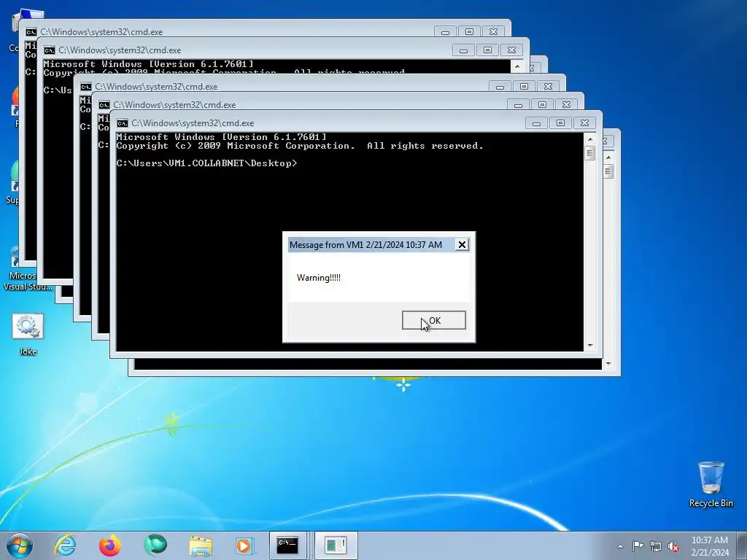
Task: Minimize the front cmd.exe window
Action: 536,123
